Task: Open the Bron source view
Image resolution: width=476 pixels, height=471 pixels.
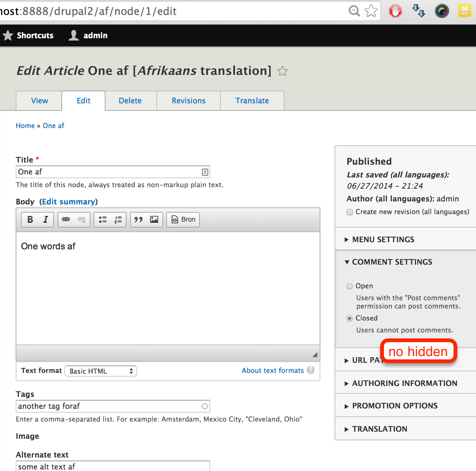Action: pyautogui.click(x=183, y=220)
